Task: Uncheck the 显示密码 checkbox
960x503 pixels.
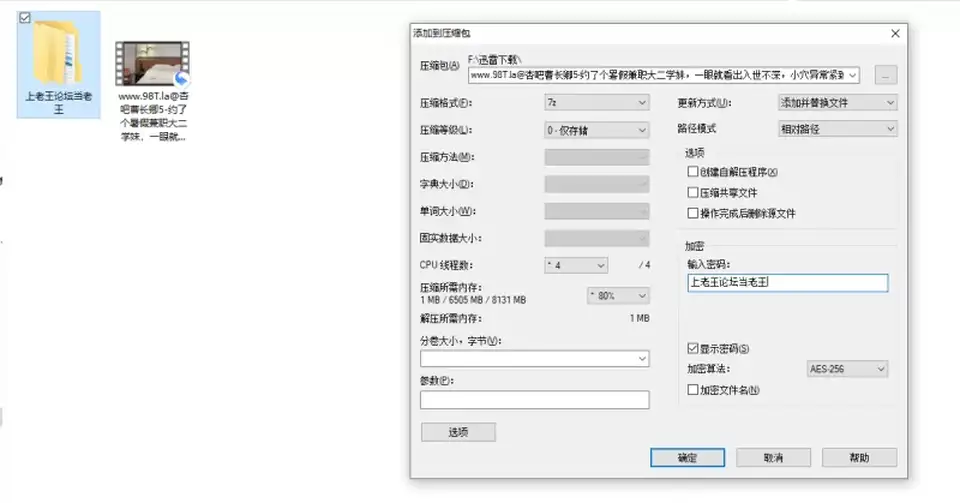Action: (x=693, y=349)
